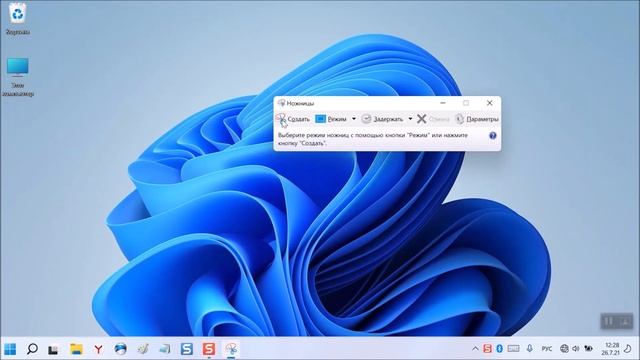Open File Explorer from the taskbar
The height and width of the screenshot is (360, 640).
76,349
